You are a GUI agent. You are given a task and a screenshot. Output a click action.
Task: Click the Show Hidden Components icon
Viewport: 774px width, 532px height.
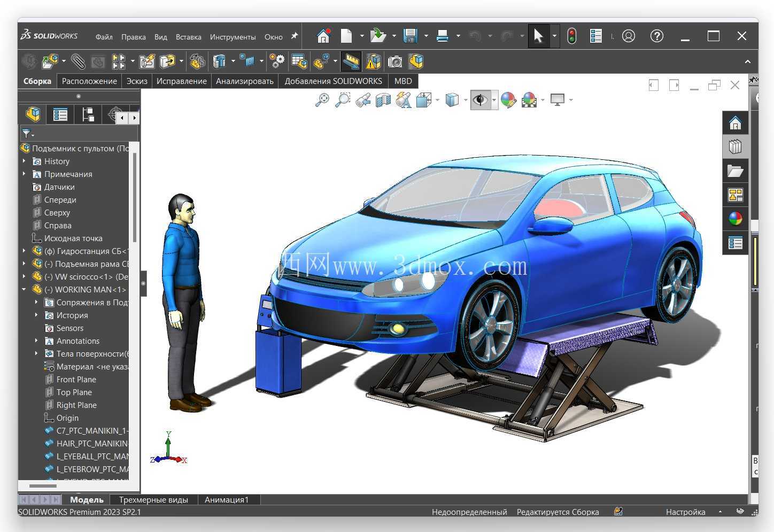pos(197,61)
